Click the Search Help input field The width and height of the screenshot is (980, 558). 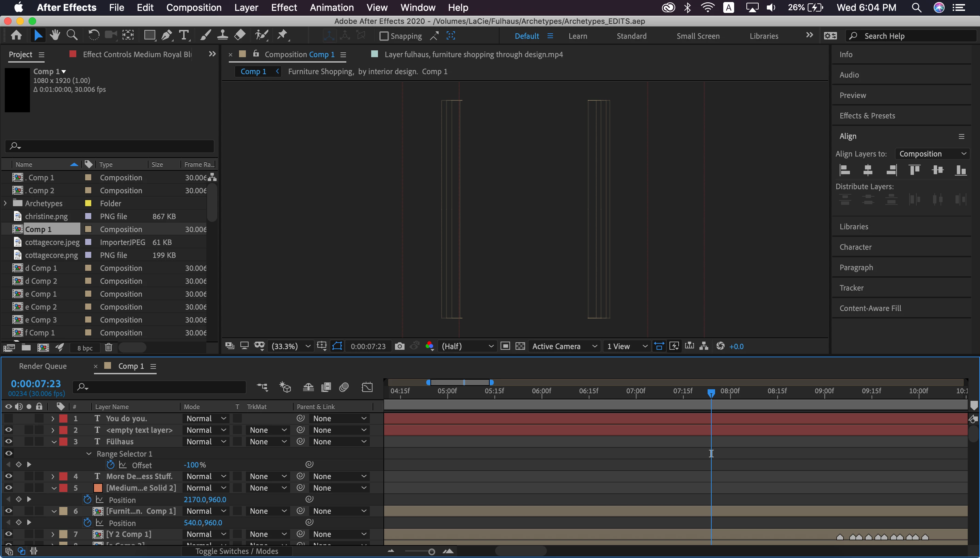pos(917,36)
